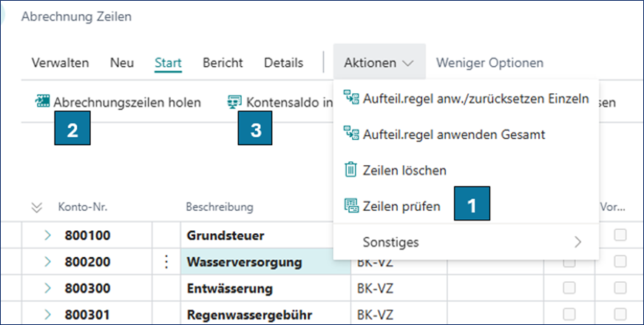Click the Abrechnung Zeilen page title

pos(76,16)
